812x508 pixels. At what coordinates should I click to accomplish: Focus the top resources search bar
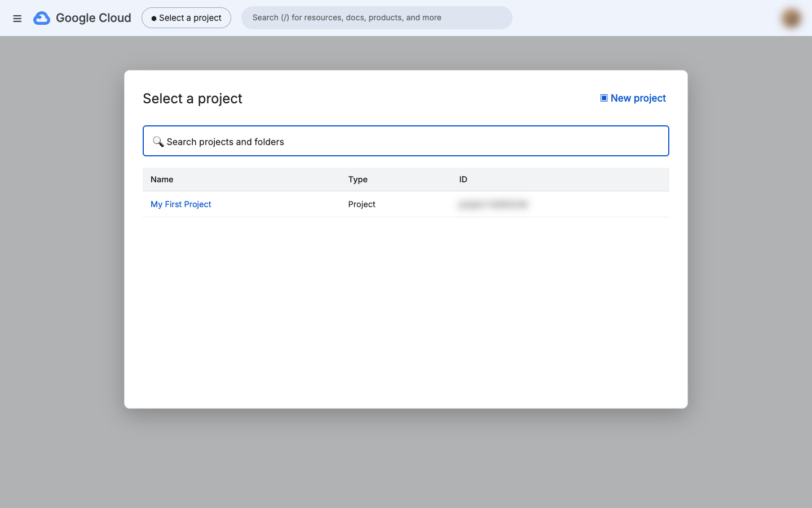(377, 18)
